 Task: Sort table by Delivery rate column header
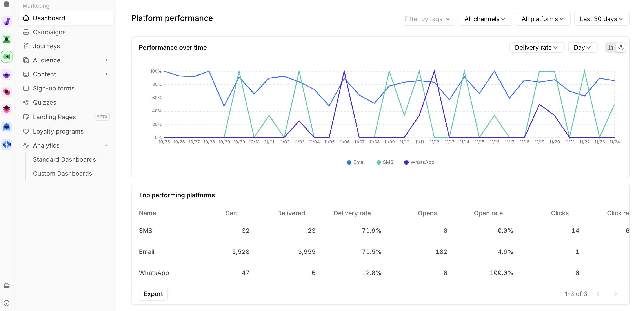coord(352,213)
